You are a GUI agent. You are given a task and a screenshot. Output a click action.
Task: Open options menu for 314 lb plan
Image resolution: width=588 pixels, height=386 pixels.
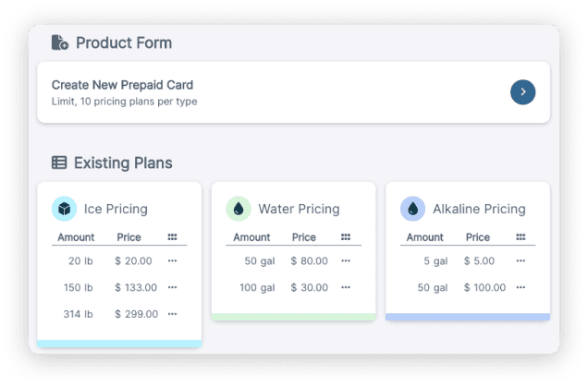pyautogui.click(x=172, y=314)
